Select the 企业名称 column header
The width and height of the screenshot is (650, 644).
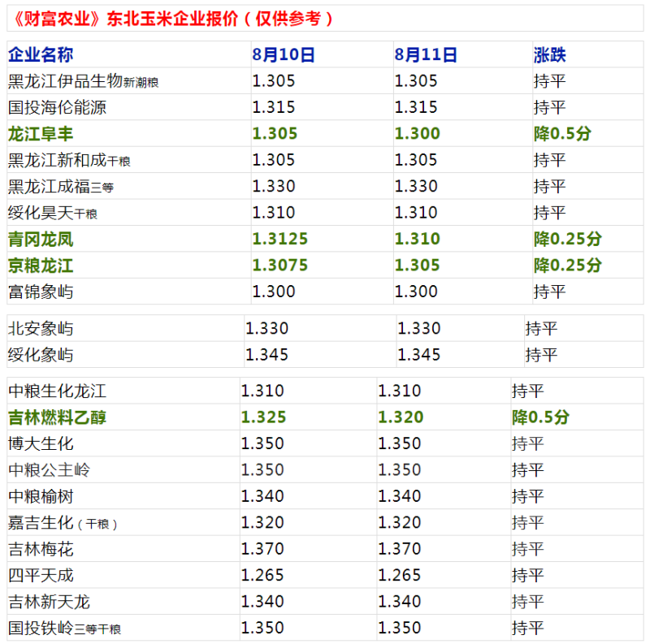41,55
